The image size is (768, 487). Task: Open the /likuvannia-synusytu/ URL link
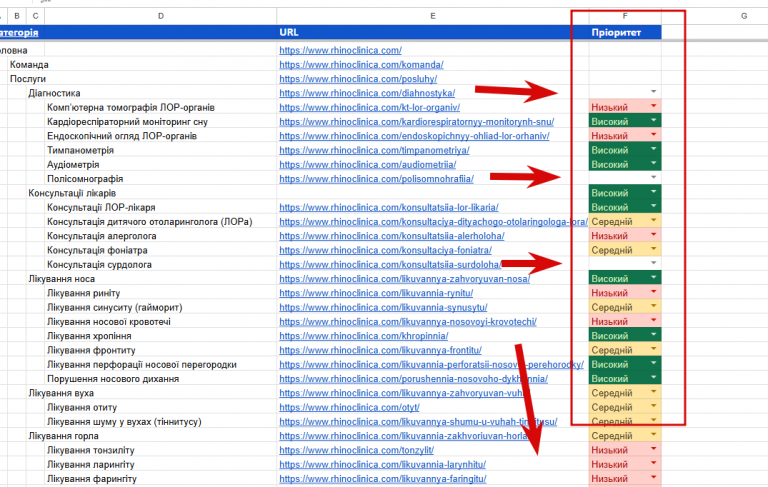384,308
